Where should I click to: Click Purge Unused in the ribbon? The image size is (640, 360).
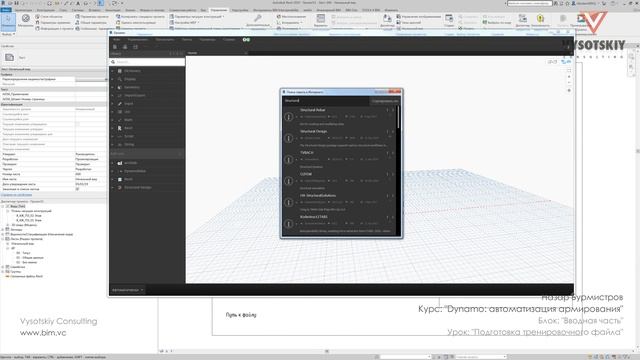(136, 22)
